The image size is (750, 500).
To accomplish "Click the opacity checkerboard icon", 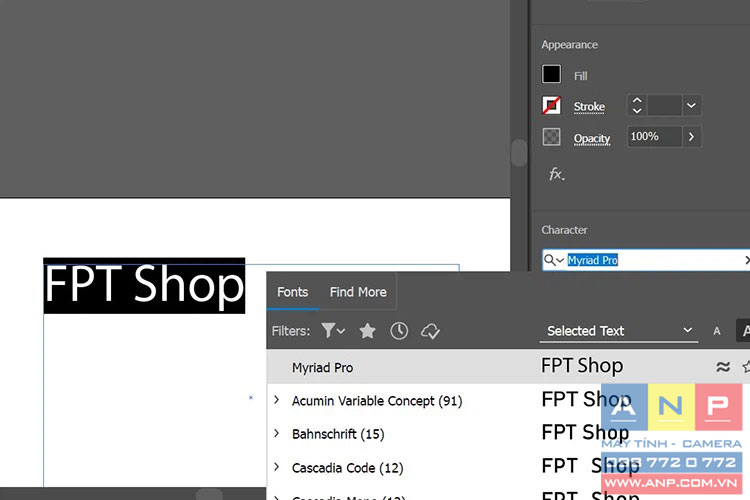I will click(551, 137).
